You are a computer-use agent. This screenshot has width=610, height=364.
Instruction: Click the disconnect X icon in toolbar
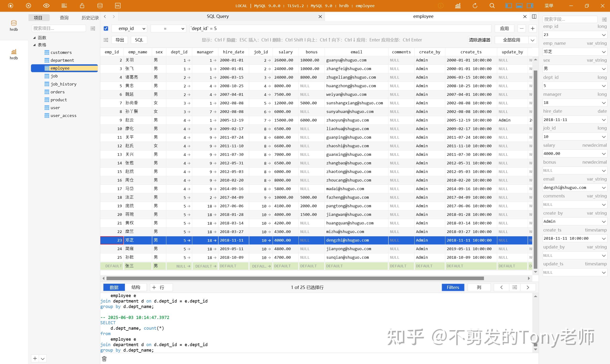28,5
